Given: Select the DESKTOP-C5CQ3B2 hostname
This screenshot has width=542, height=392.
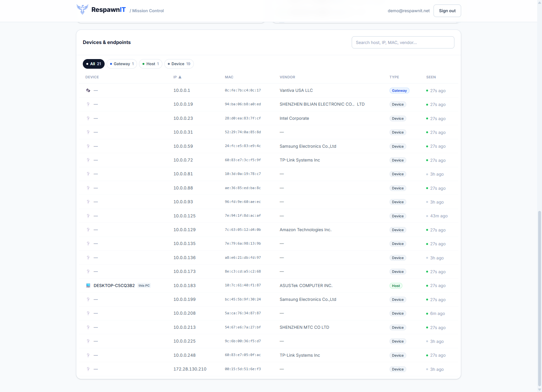Looking at the screenshot, I should (x=114, y=286).
